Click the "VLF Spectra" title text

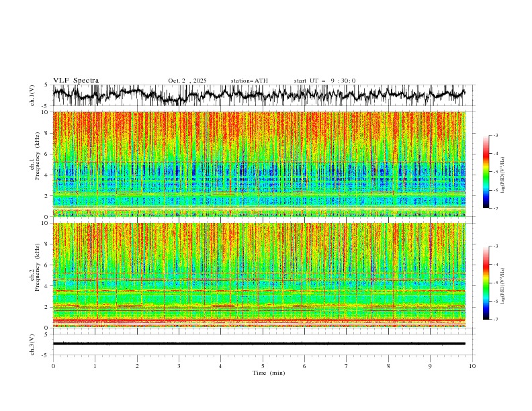(x=76, y=81)
